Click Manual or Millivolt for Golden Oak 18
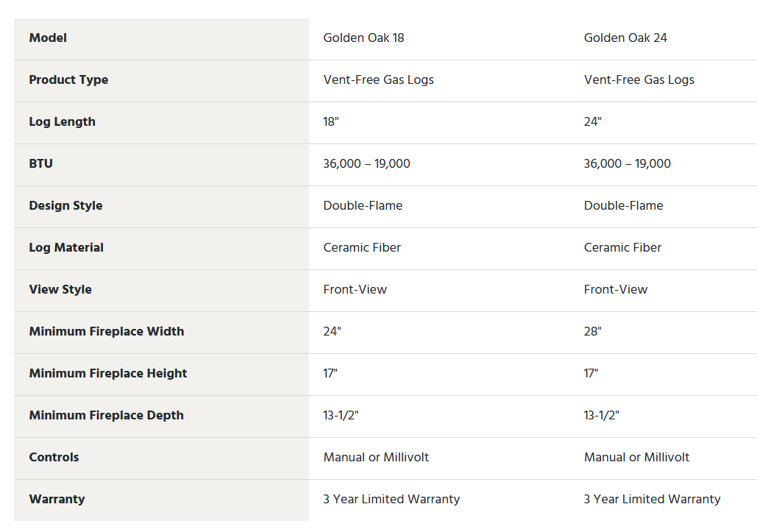The image size is (757, 532). click(x=376, y=458)
